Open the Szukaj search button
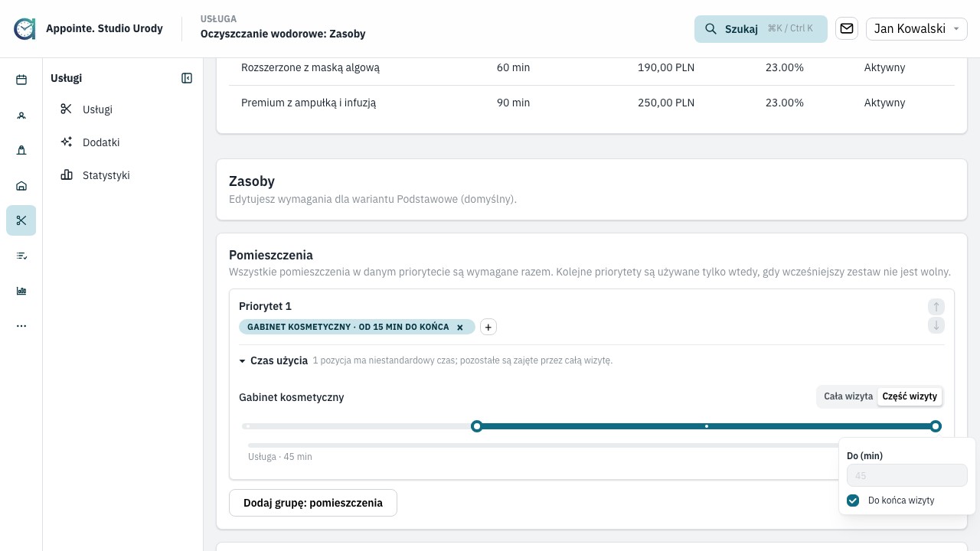This screenshot has height=551, width=980. click(x=761, y=29)
